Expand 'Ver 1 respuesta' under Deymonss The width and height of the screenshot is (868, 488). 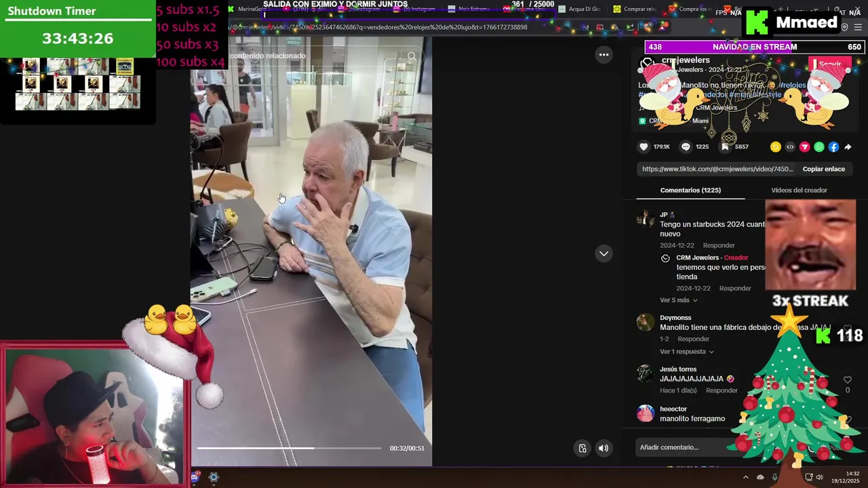(x=687, y=352)
